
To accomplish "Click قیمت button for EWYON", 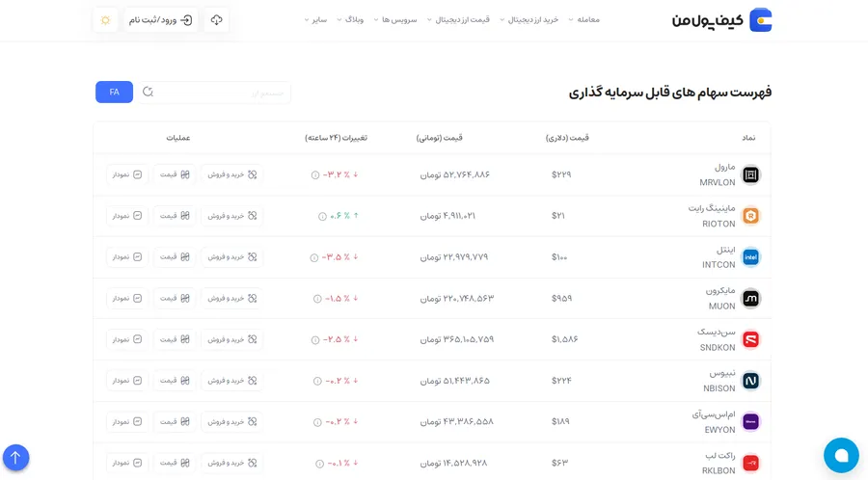I will point(175,422).
